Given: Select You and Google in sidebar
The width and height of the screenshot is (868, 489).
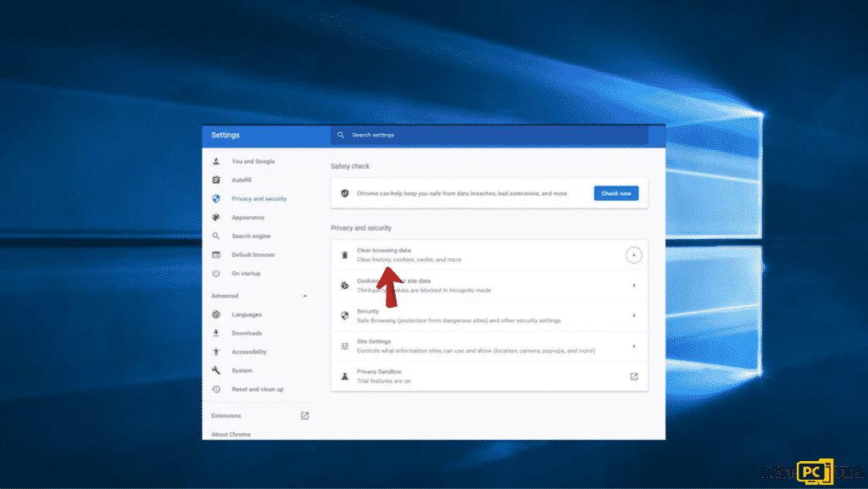Looking at the screenshot, I should (x=253, y=161).
